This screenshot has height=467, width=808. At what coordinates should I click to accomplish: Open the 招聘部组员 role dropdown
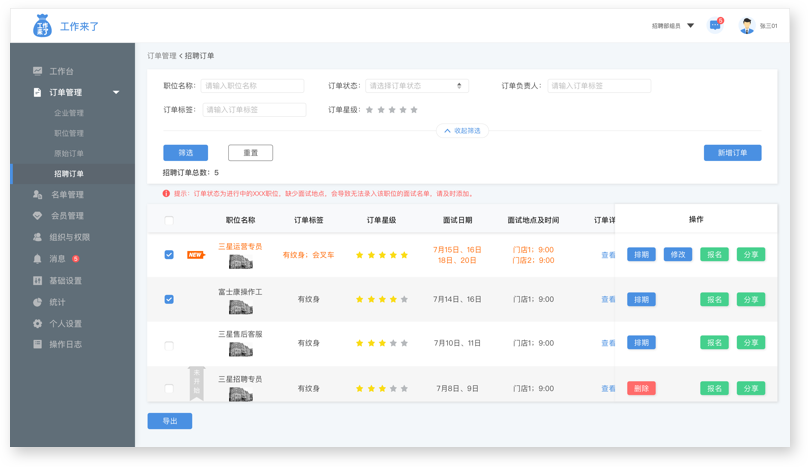point(673,26)
